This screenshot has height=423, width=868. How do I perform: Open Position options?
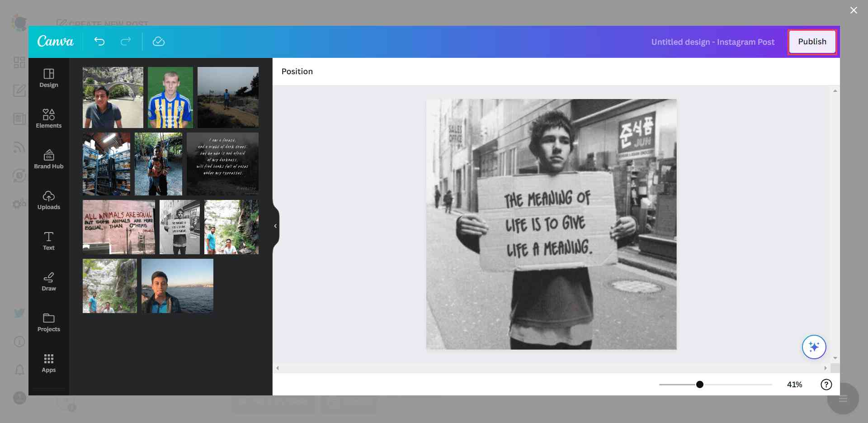point(297,71)
